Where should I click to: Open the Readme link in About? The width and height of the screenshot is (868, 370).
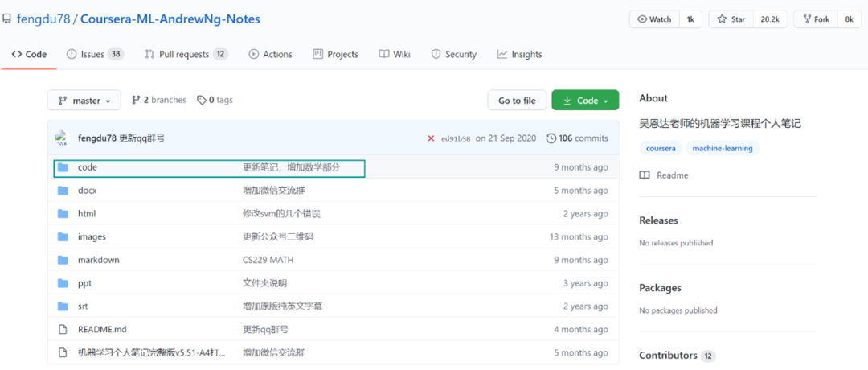(x=664, y=175)
